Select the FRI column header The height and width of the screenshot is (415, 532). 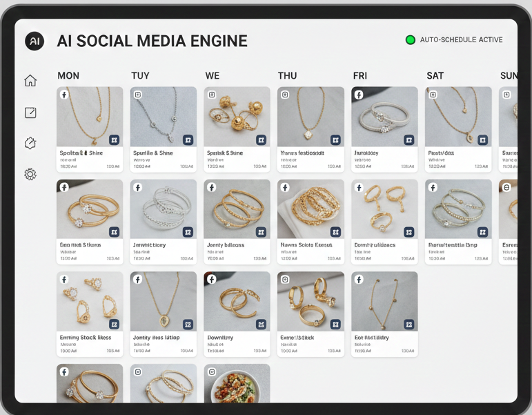tap(359, 75)
